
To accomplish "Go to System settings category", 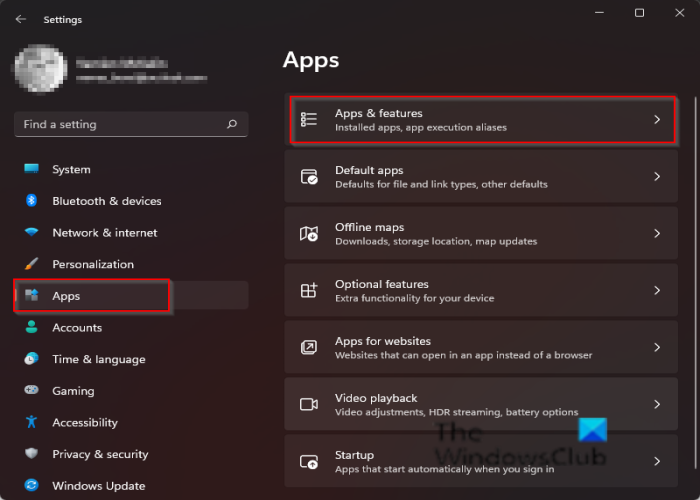I will pos(71,170).
